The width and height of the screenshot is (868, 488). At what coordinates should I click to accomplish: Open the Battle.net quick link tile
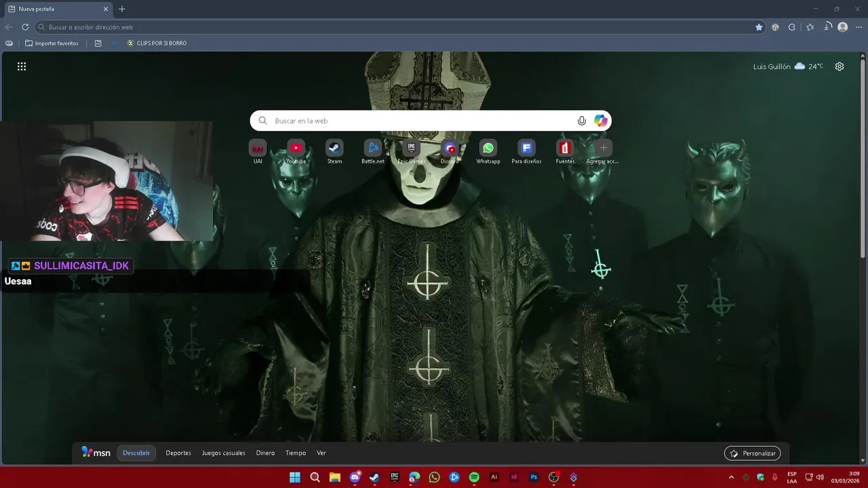point(373,151)
